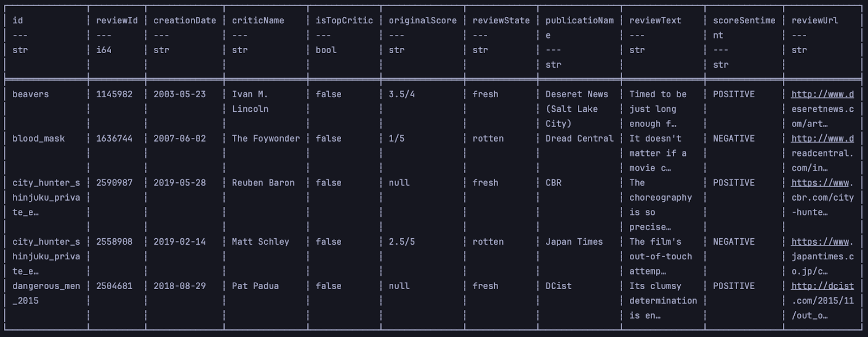Select the date 2018-08-29
Screen dimensions: 868x337
click(x=180, y=286)
